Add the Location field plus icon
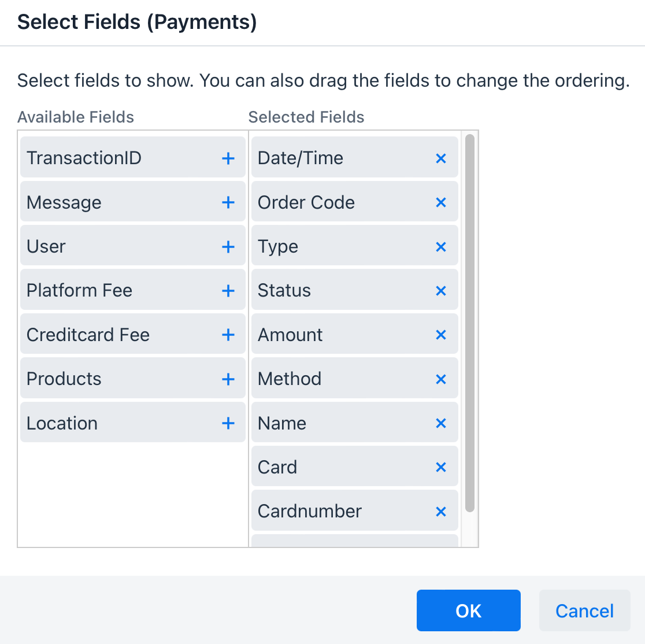The width and height of the screenshot is (645, 644). [228, 423]
